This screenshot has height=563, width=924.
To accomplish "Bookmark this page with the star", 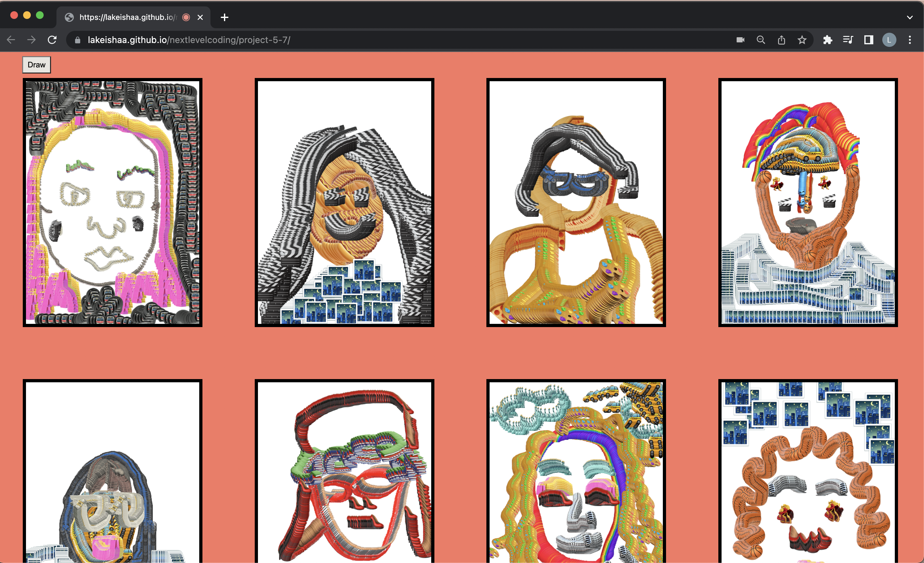I will (802, 40).
